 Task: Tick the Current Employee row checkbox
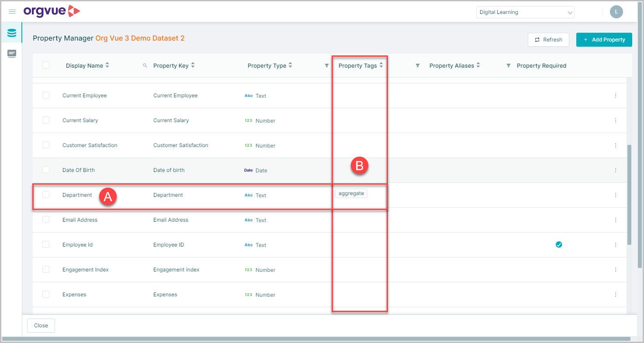point(46,96)
